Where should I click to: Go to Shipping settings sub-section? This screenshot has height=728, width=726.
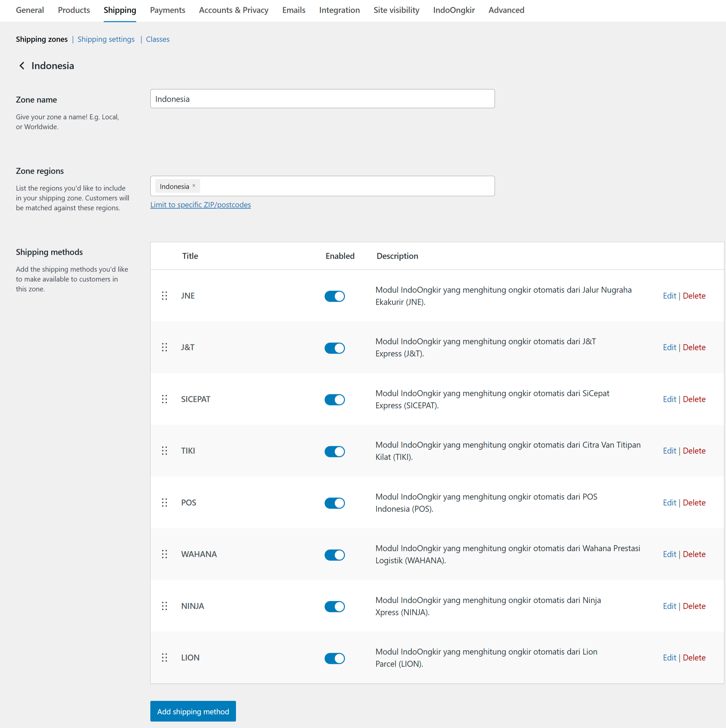click(106, 39)
